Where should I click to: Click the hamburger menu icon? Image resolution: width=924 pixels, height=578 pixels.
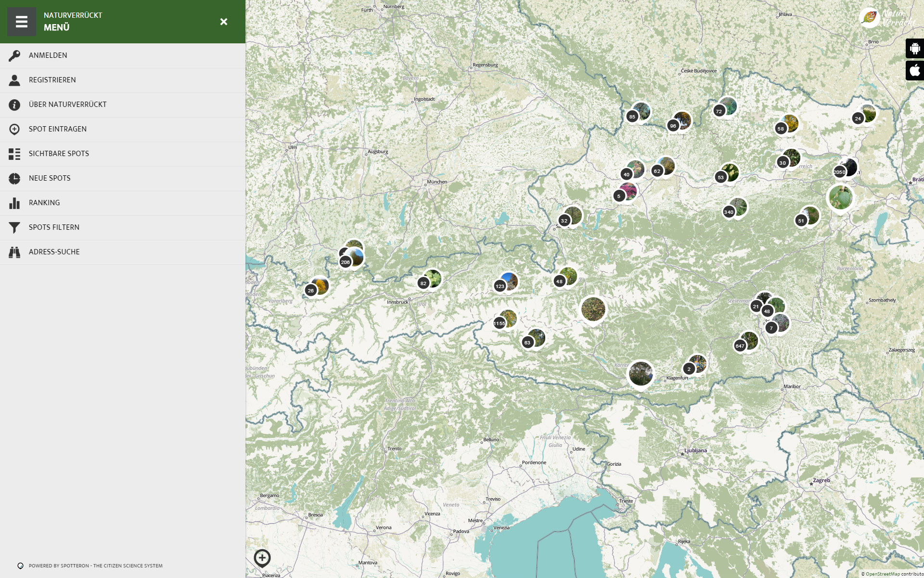[x=21, y=22]
